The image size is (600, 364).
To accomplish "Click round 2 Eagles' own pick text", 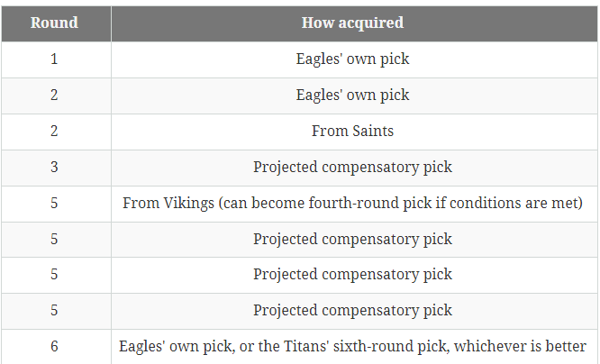I will (x=352, y=96).
